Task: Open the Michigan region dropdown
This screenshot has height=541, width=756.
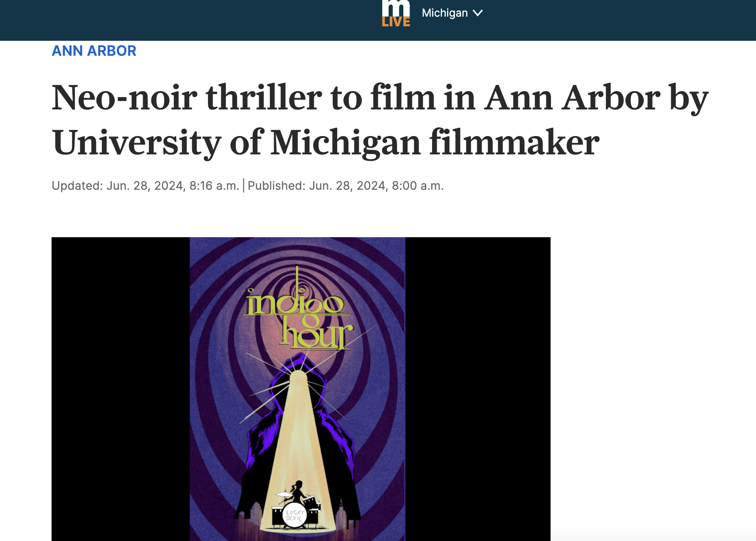Action: tap(452, 13)
